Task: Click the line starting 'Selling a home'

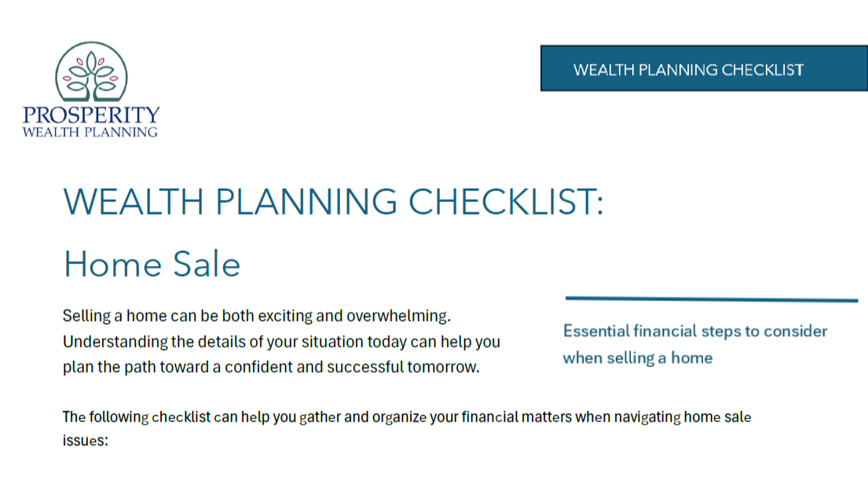Action: tap(258, 317)
